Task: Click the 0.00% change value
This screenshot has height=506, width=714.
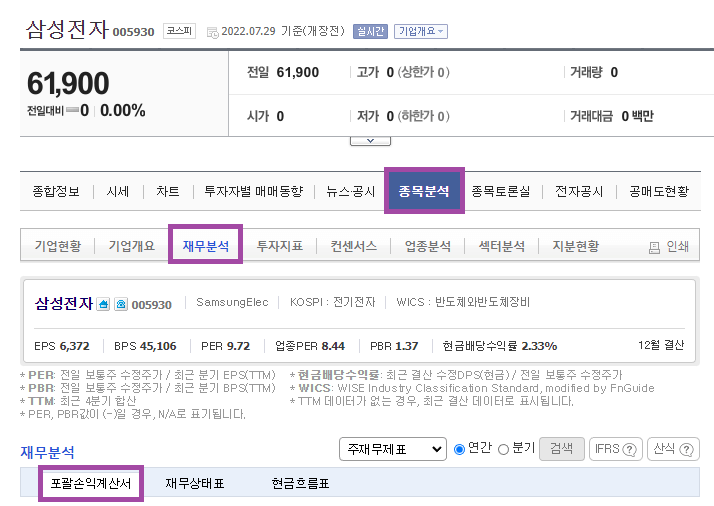Action: coord(122,110)
